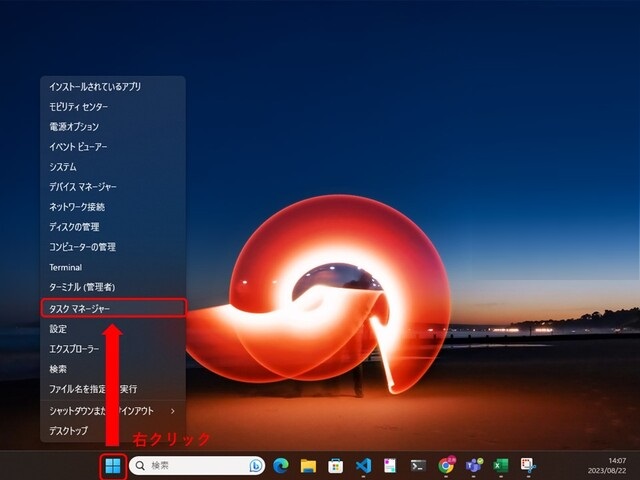Open Google Chrome from taskbar
640x480 pixels.
click(x=446, y=465)
